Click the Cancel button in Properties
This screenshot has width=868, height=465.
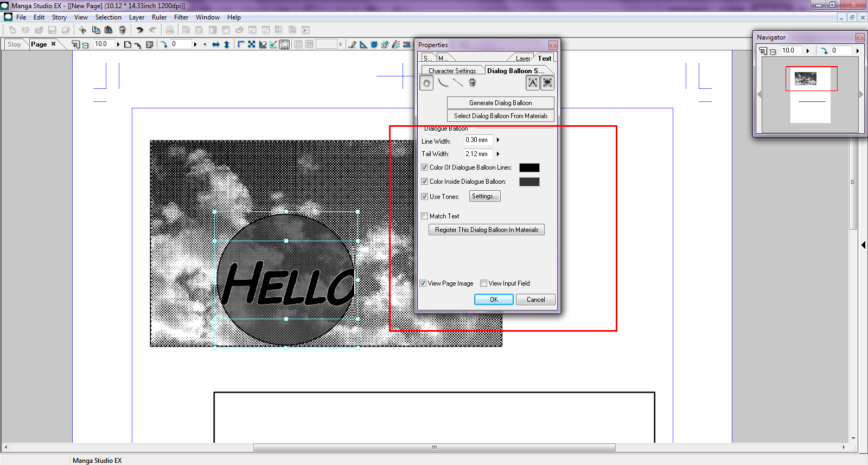coord(536,299)
